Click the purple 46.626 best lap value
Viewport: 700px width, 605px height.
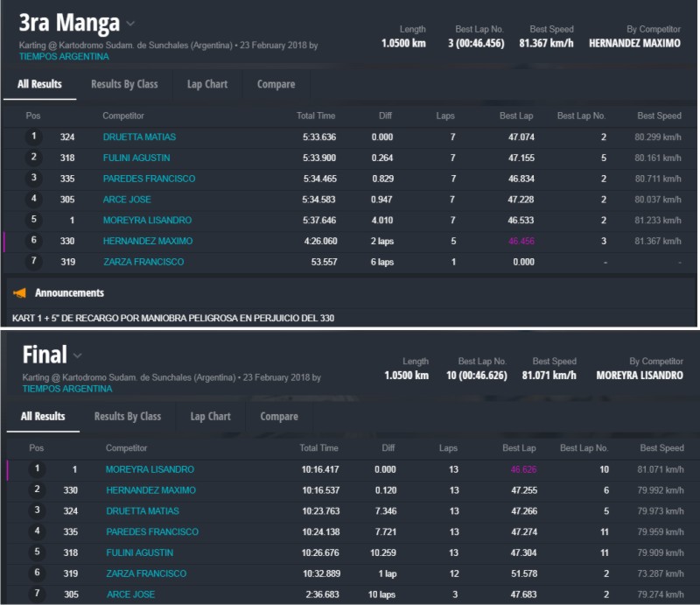[523, 469]
